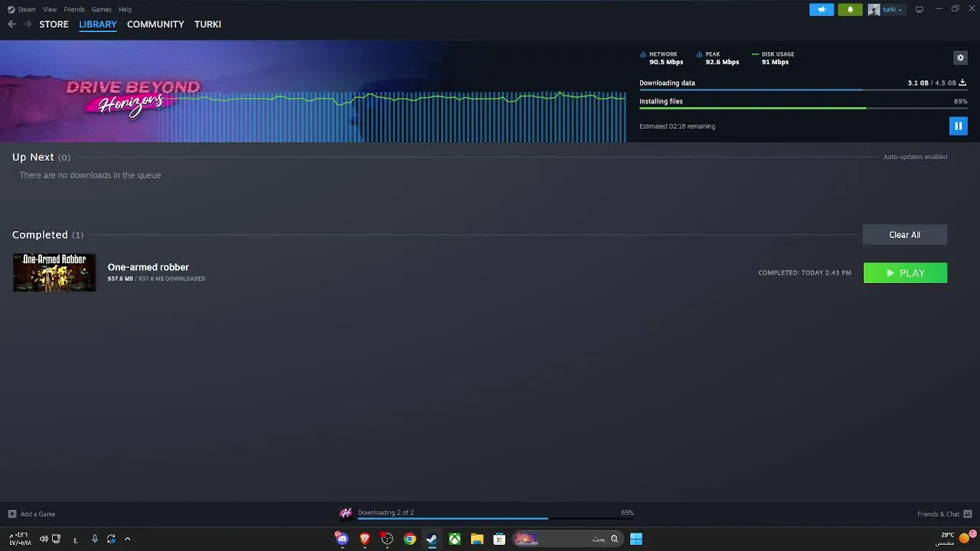The image size is (980, 551).
Task: Click the turki profile avatar
Action: click(x=874, y=10)
